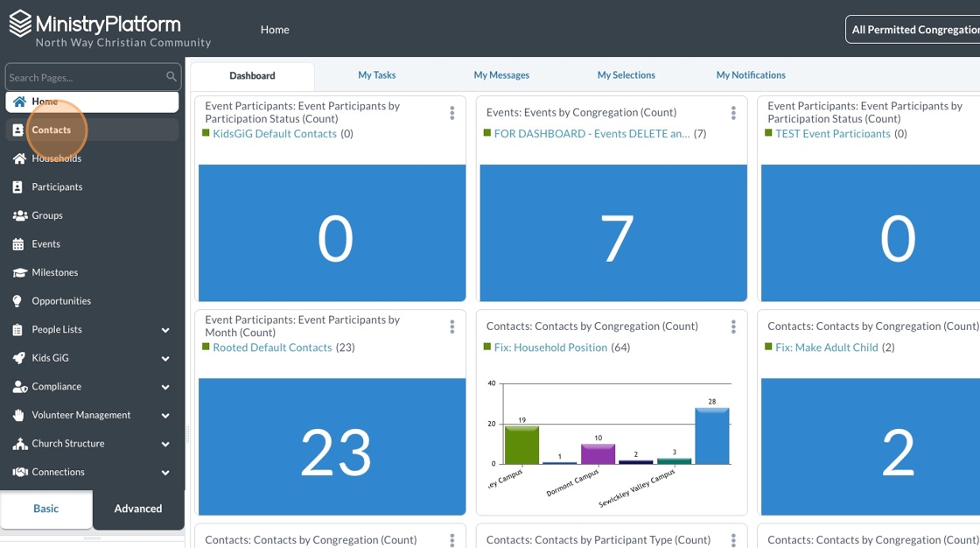Click the Opportunities lightbulb icon
The image size is (980, 548).
tap(17, 301)
